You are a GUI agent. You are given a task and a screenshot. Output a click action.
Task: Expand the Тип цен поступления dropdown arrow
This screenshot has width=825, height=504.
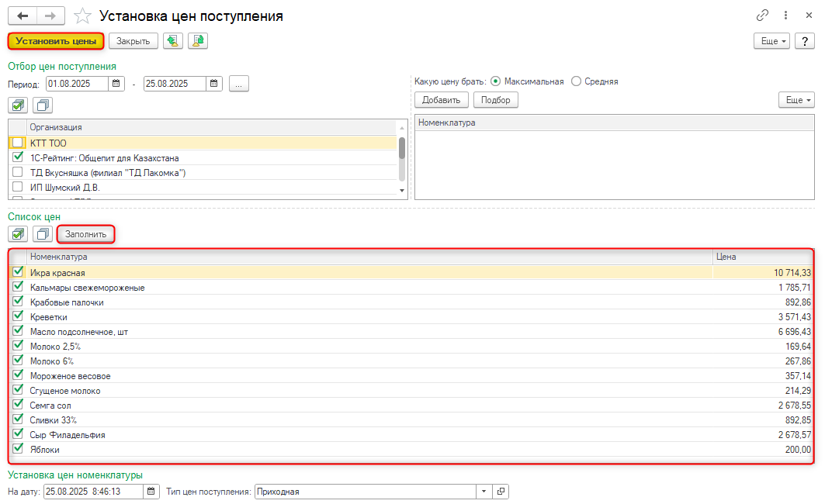pos(484,492)
